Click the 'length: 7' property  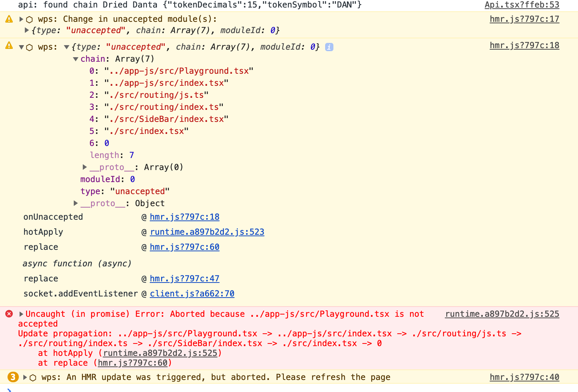coord(112,155)
